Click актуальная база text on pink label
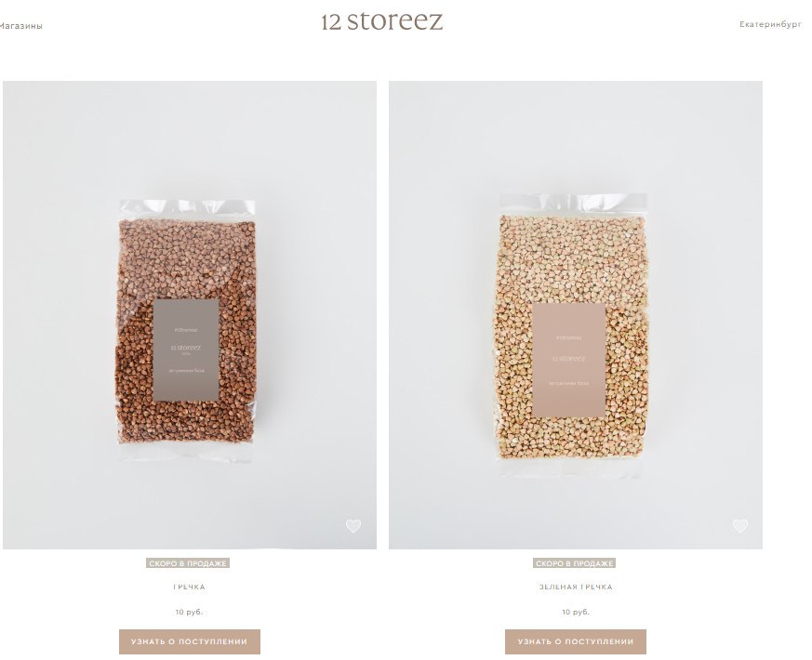The width and height of the screenshot is (812, 660). point(569,384)
